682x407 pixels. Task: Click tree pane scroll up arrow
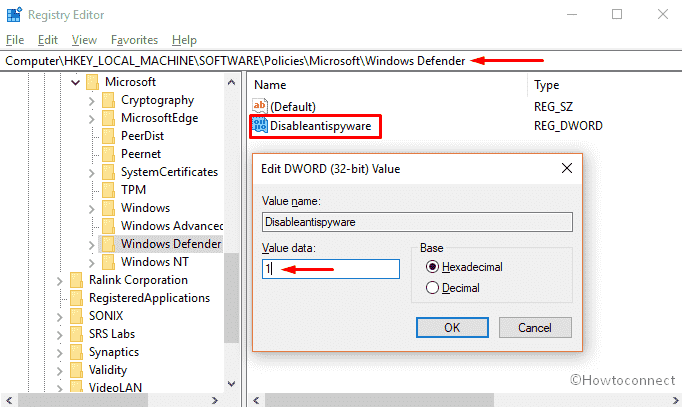[231, 82]
